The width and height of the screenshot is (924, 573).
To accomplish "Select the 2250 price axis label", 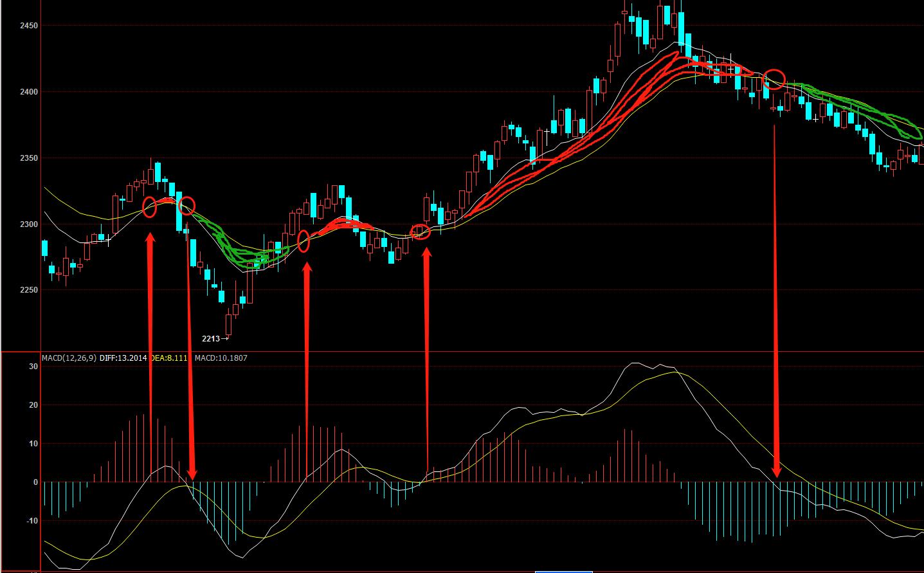I will (x=29, y=290).
